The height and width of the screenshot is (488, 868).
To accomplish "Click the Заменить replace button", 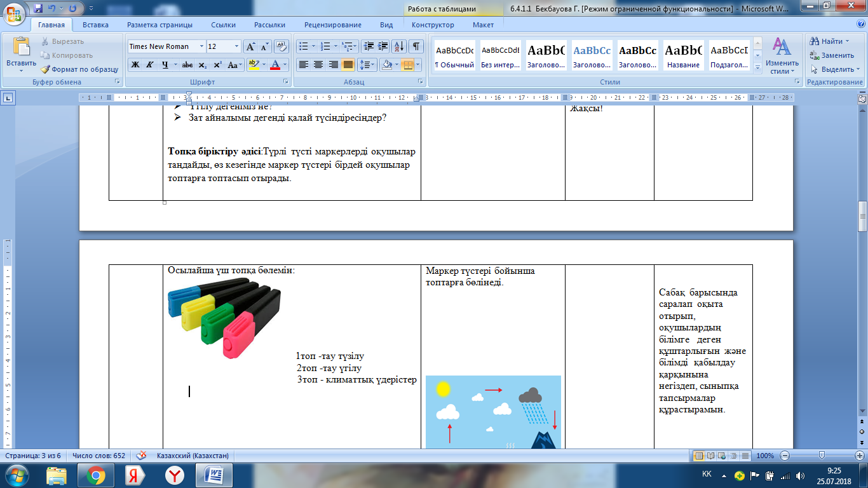I will 832,55.
